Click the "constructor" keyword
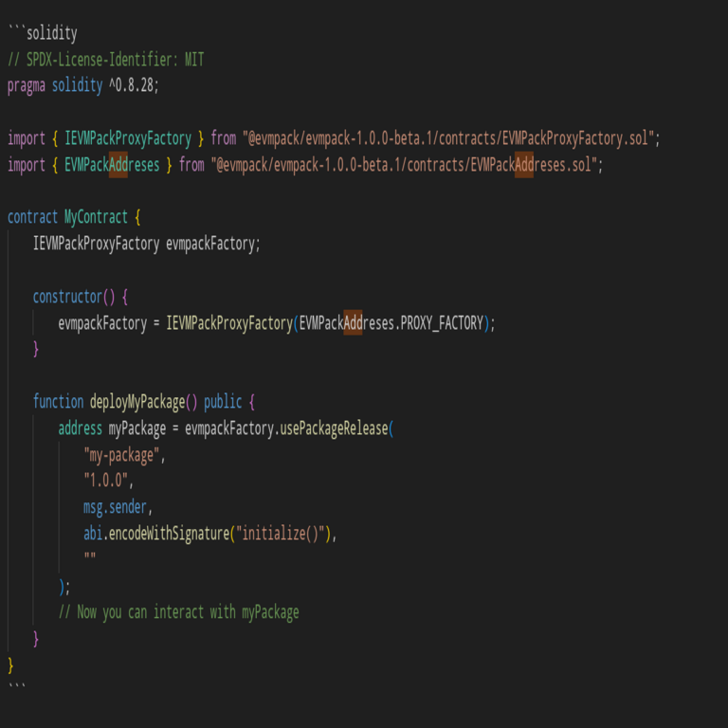This screenshot has width=728, height=728. click(67, 297)
